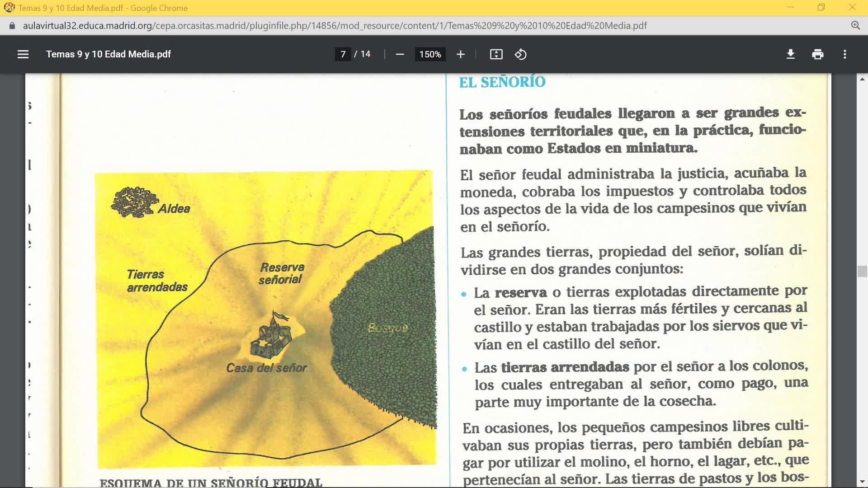Open the more actions three-dot menu
The image size is (868, 488).
(x=844, y=54)
